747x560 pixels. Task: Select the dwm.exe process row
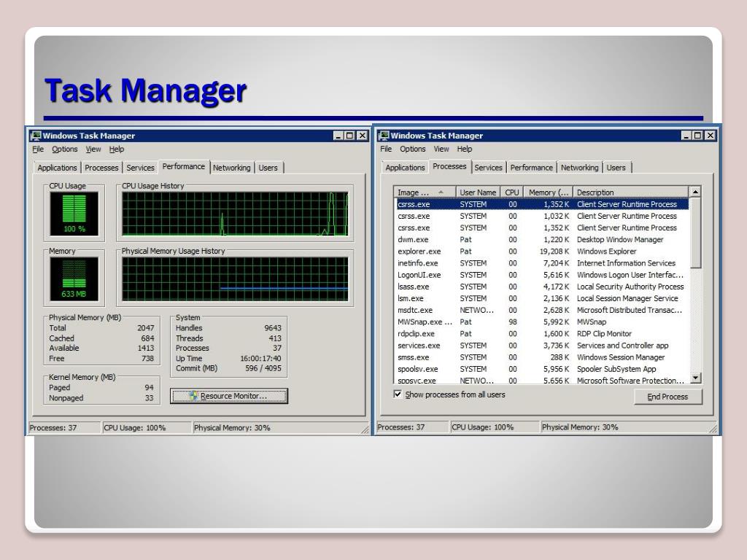point(542,239)
